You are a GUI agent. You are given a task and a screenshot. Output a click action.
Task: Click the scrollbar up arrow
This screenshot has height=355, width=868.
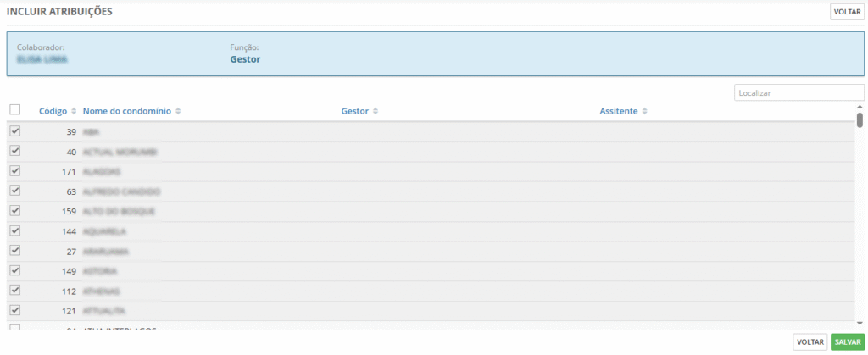coord(860,107)
